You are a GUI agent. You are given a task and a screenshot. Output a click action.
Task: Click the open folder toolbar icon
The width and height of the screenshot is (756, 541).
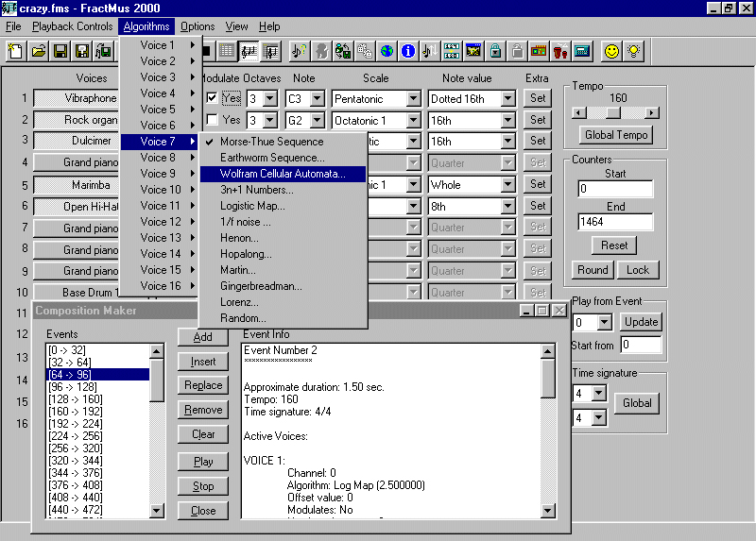tap(39, 50)
